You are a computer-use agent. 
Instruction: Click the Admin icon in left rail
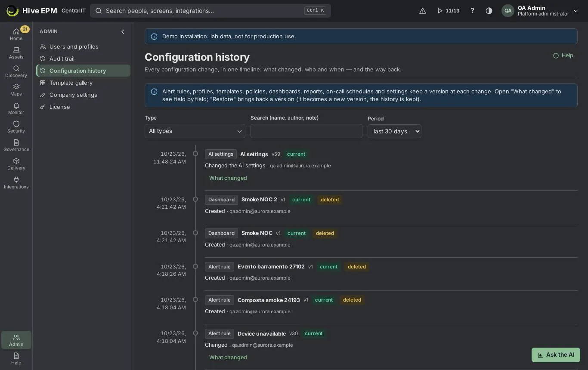[x=16, y=340]
